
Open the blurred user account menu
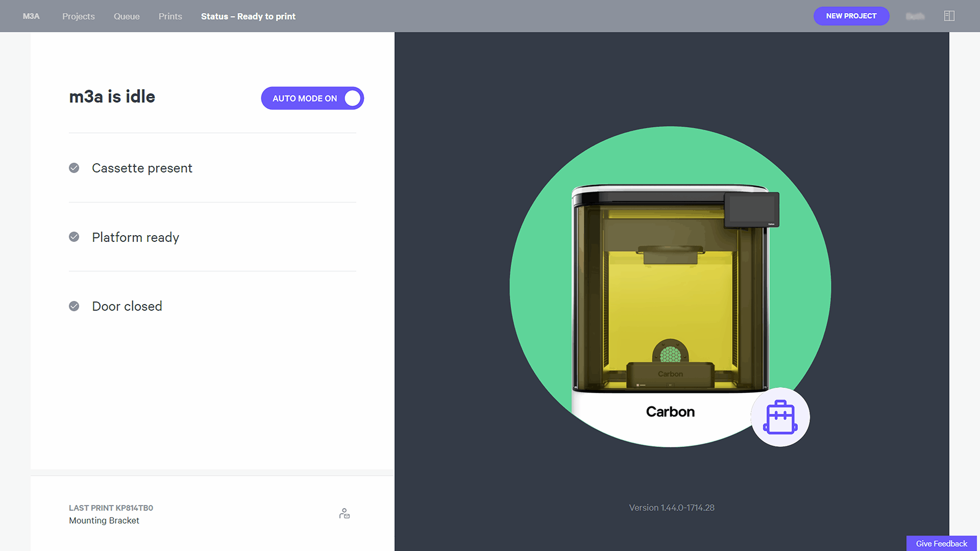pyautogui.click(x=915, y=16)
